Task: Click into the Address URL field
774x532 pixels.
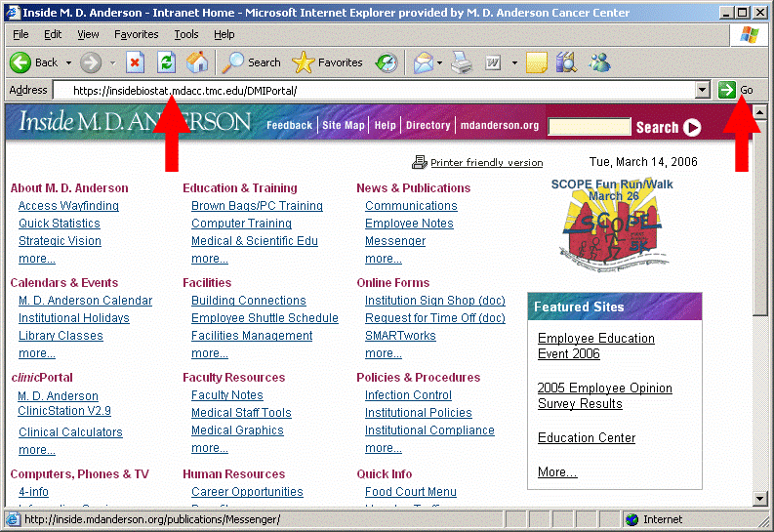Action: click(x=374, y=91)
